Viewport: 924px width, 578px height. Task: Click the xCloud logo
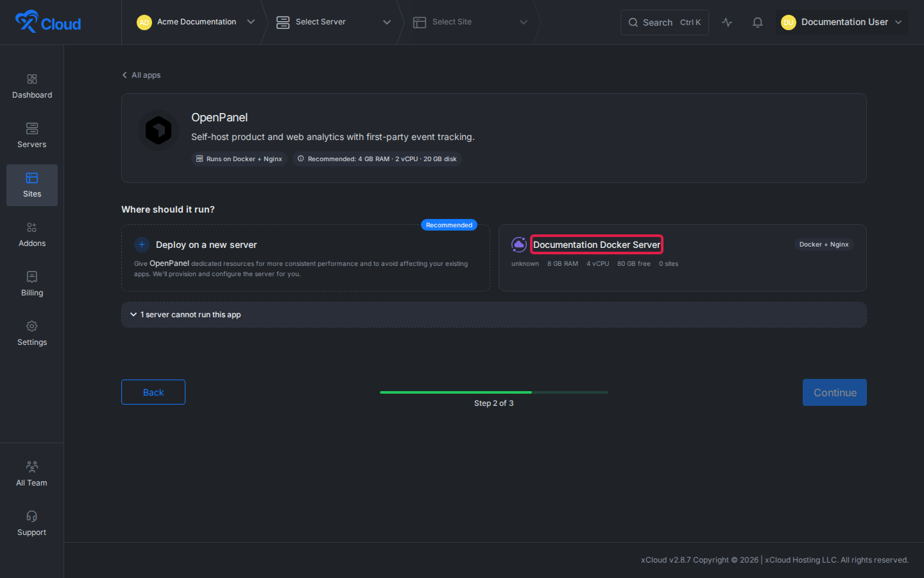(x=48, y=22)
